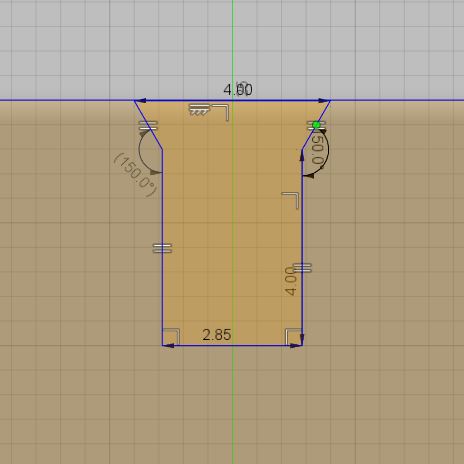Select the 4.00 width dimension above the top edge
The height and width of the screenshot is (464, 464).
click(x=238, y=90)
